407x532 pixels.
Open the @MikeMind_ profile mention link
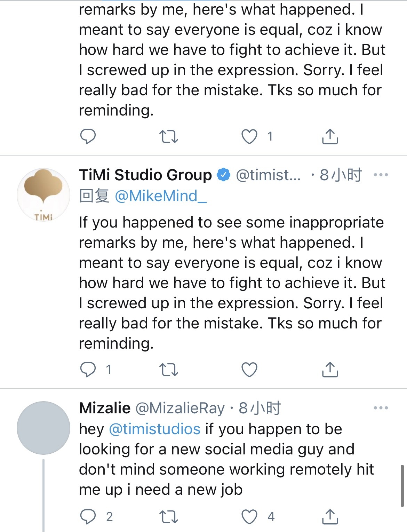160,196
